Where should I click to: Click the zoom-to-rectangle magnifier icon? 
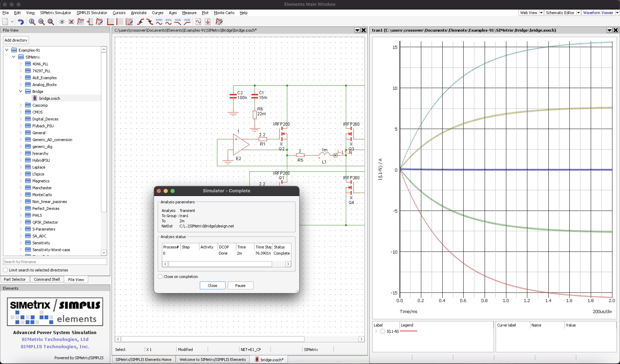pyautogui.click(x=51, y=22)
